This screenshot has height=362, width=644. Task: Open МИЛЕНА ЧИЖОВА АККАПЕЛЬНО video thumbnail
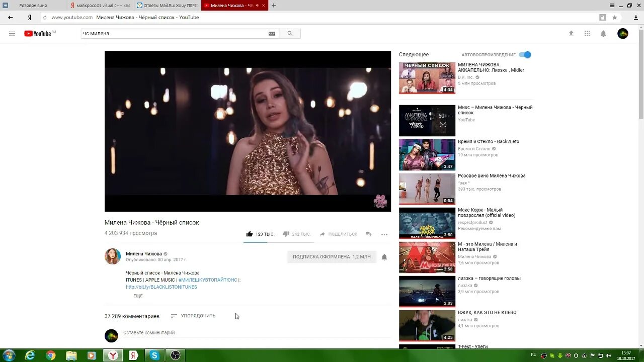coord(427,78)
